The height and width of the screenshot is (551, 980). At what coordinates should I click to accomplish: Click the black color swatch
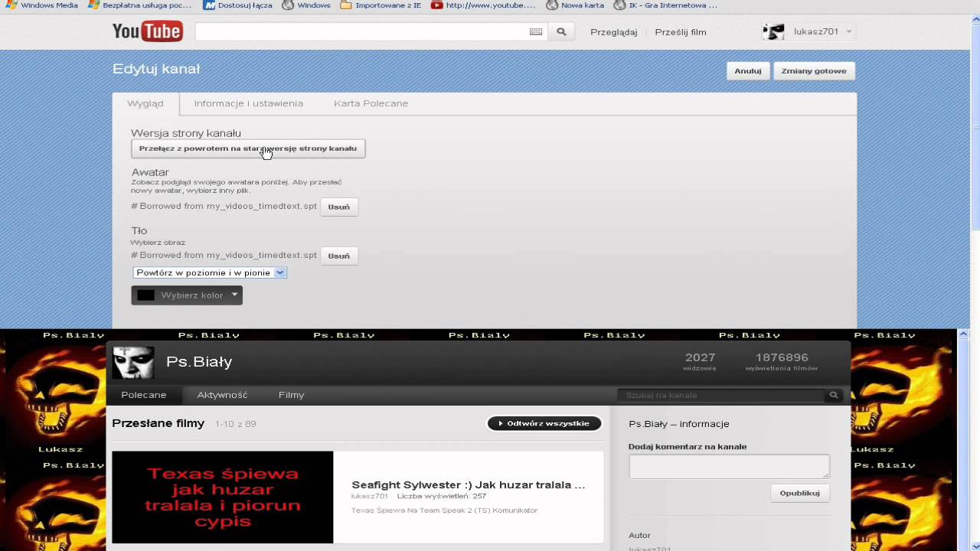145,295
